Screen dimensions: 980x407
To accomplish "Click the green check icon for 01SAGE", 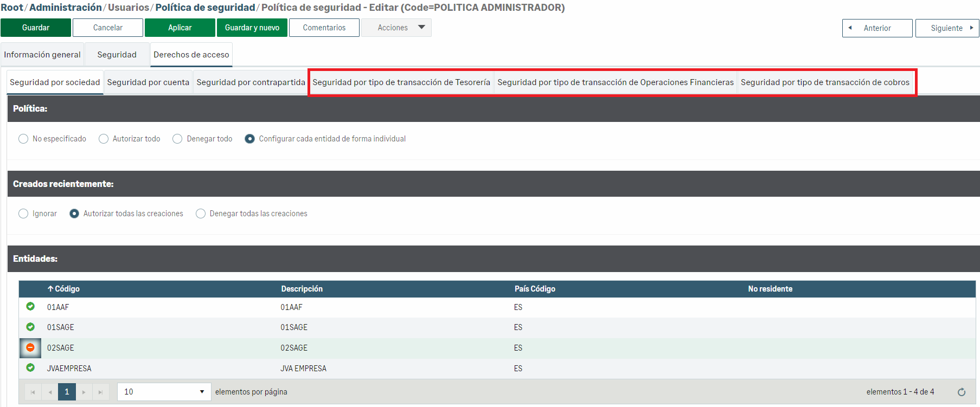I will pyautogui.click(x=30, y=327).
